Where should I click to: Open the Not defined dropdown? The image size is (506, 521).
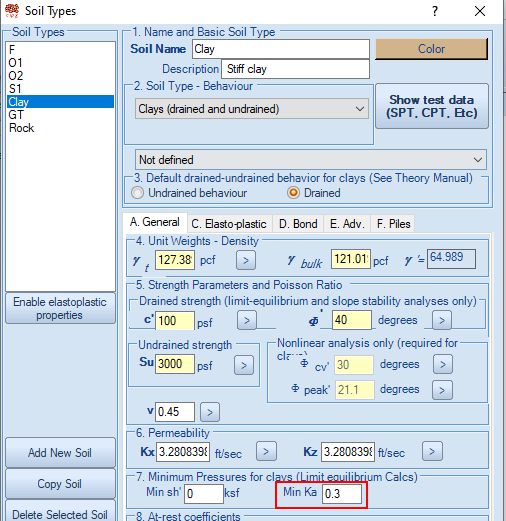[311, 160]
